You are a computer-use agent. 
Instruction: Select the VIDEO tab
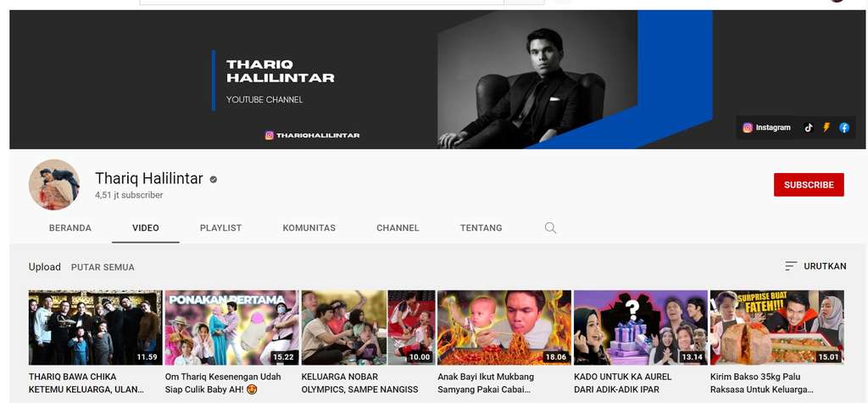point(146,228)
